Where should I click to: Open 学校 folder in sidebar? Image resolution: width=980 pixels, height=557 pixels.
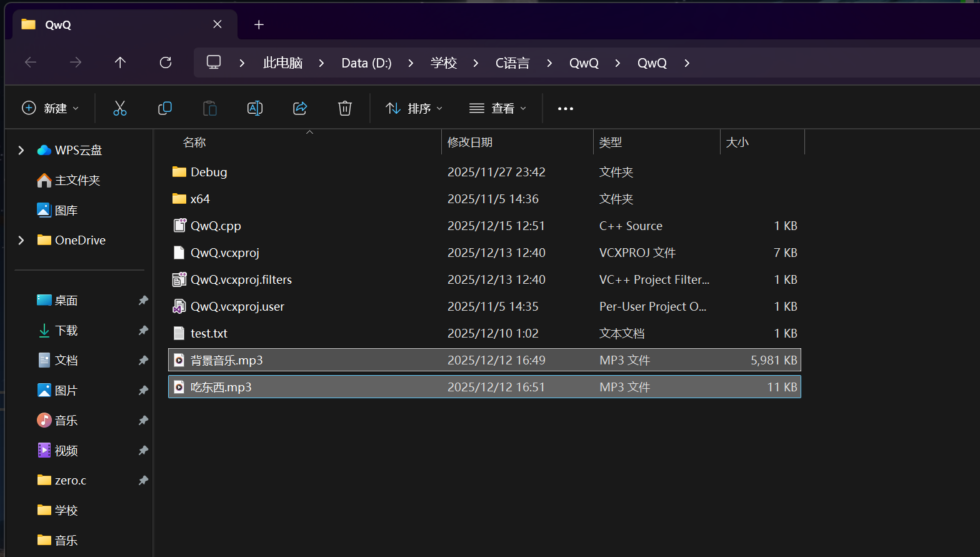pyautogui.click(x=66, y=510)
